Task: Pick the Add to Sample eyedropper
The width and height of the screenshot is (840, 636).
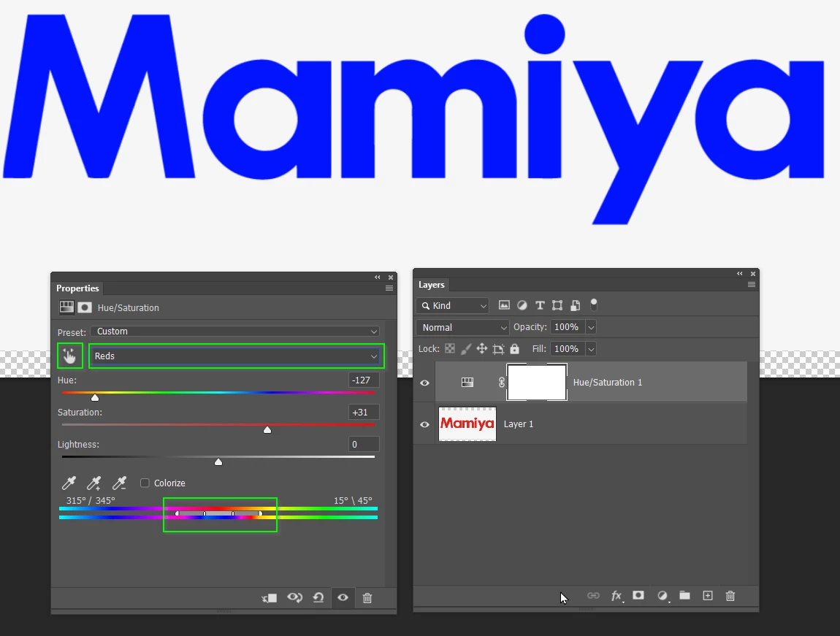Action: (x=94, y=483)
